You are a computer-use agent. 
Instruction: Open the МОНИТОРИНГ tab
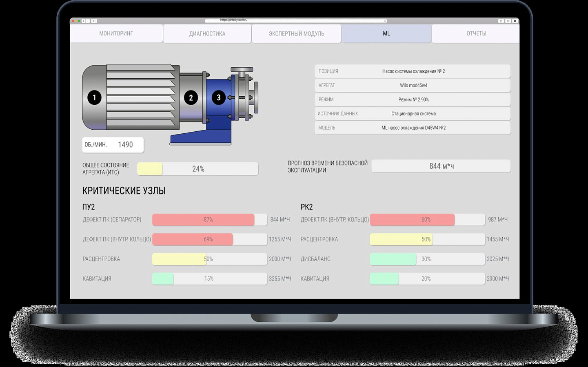(x=116, y=33)
